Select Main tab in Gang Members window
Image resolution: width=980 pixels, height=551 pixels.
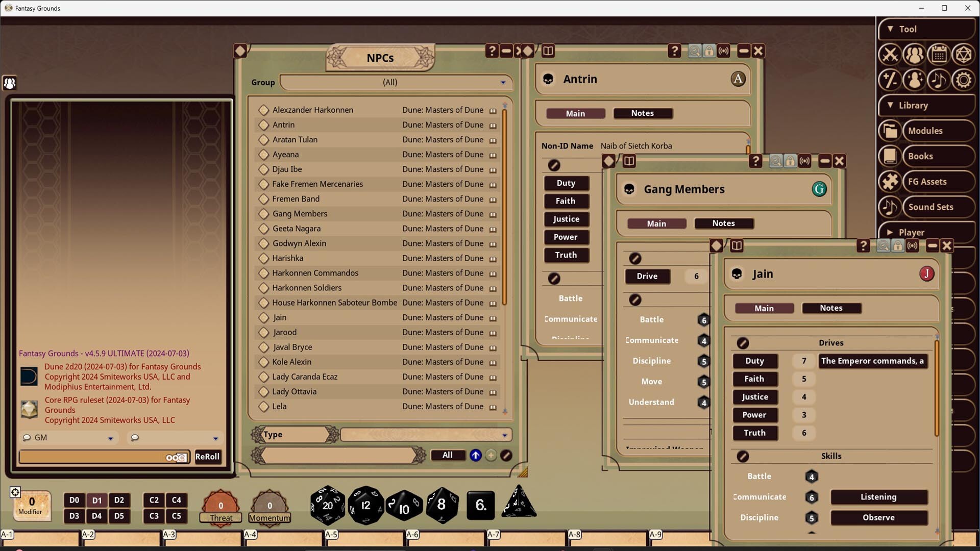tap(656, 223)
